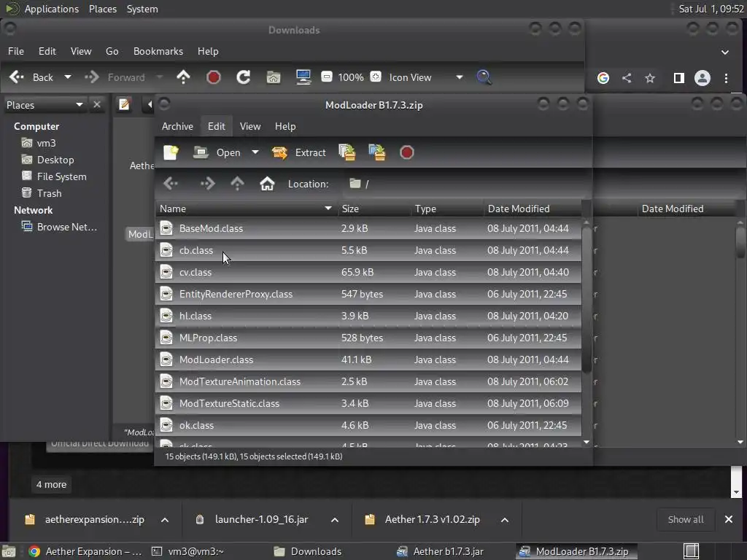Click Back button in Downloads file manager
This screenshot has height=560, width=747.
click(x=31, y=77)
